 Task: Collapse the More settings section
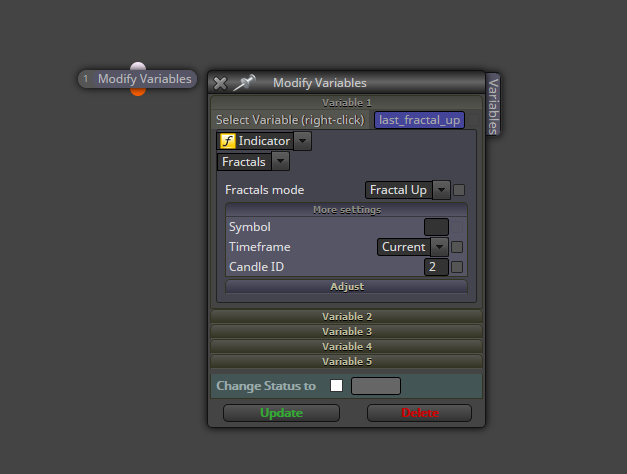tap(347, 210)
